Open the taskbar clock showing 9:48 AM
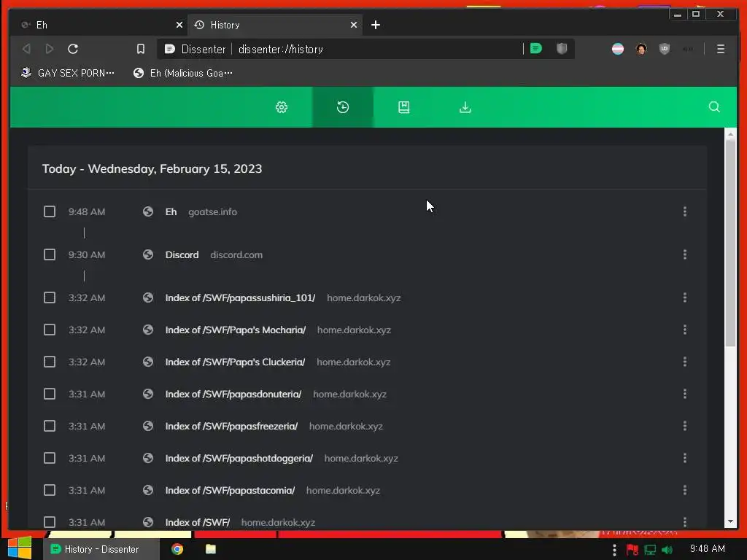 click(708, 548)
